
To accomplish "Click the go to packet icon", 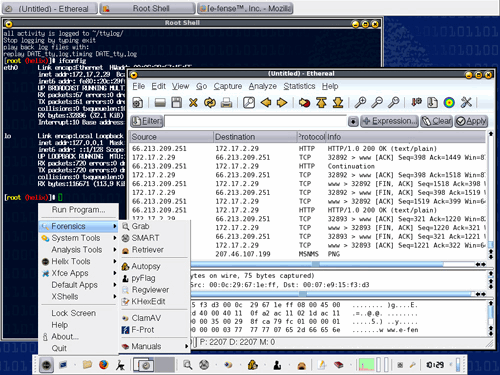I will coord(304,103).
